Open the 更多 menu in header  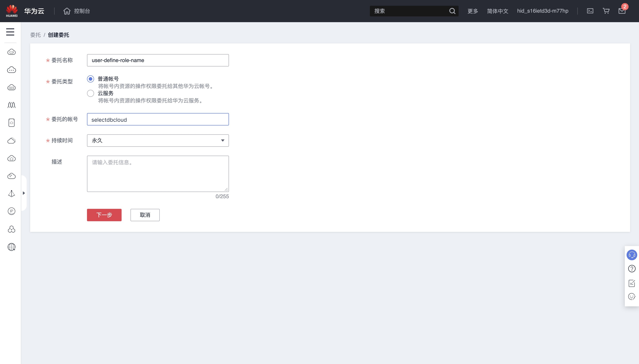[473, 11]
